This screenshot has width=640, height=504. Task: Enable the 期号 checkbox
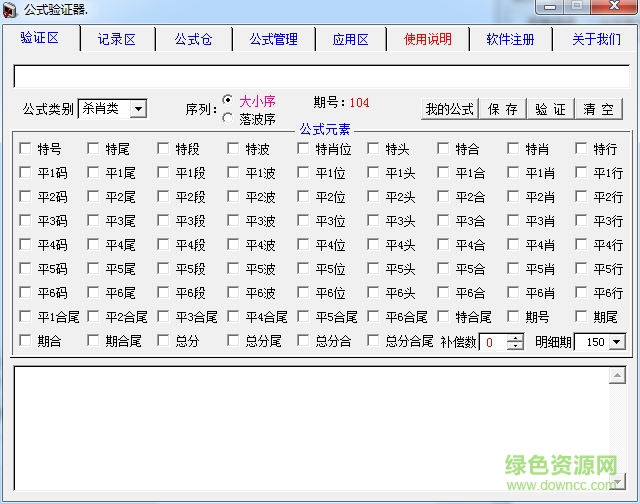tap(513, 316)
